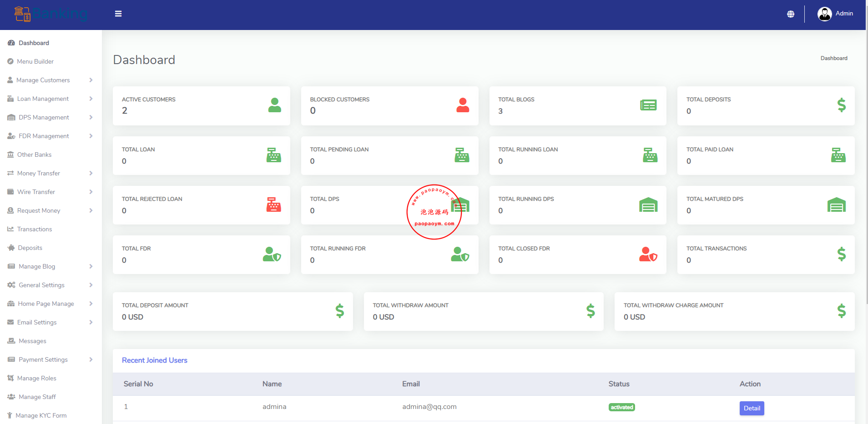The width and height of the screenshot is (868, 424).
Task: Open the Admin avatar profile
Action: (x=824, y=14)
